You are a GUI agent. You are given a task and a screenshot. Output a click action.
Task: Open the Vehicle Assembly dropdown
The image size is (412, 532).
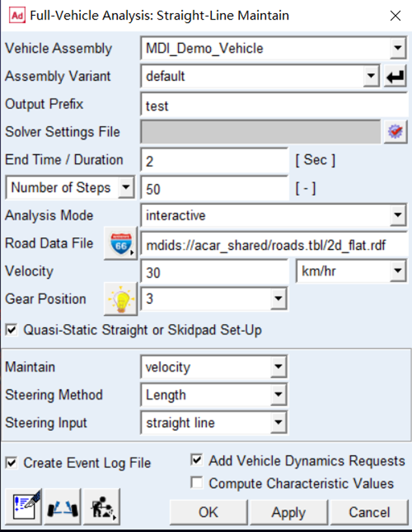click(x=398, y=48)
